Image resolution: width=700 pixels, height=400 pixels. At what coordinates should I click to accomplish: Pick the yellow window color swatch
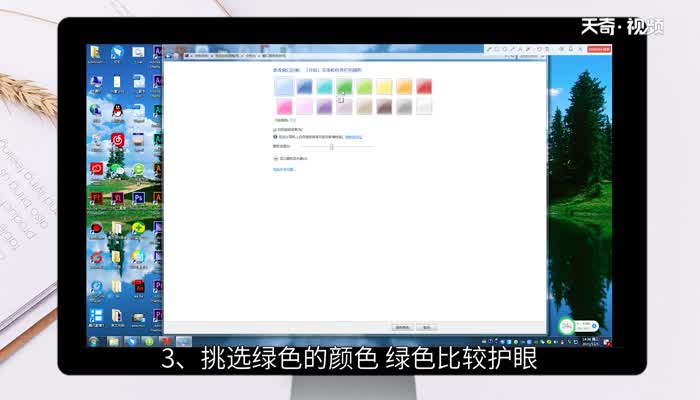click(x=384, y=87)
